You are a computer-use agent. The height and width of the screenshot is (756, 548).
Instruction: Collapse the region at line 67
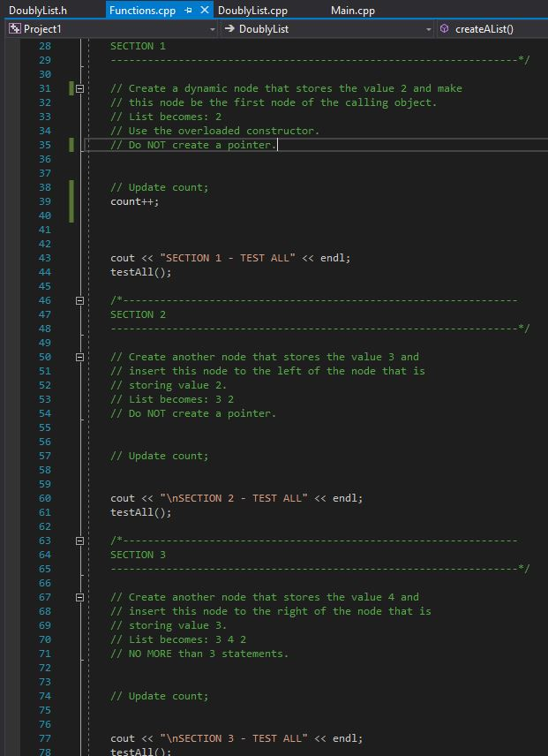pyautogui.click(x=79, y=596)
